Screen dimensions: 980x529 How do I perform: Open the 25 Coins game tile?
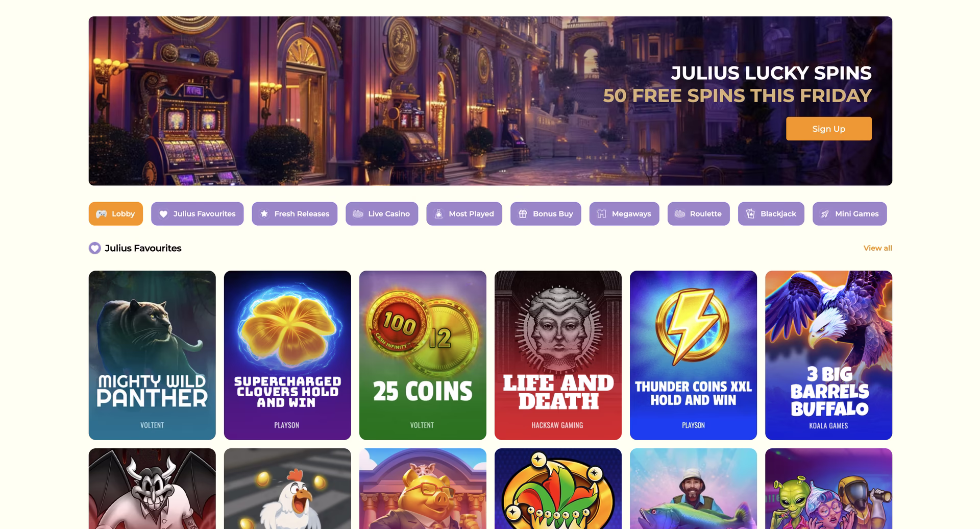click(x=423, y=355)
